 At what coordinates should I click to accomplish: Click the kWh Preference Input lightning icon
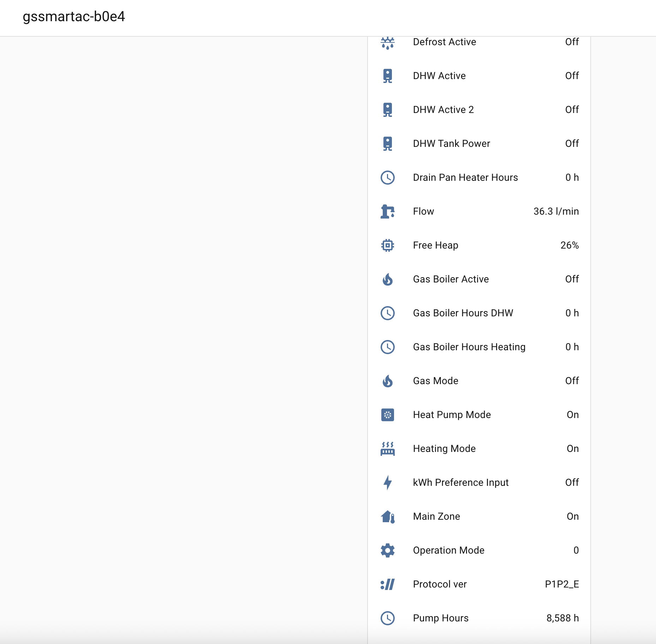(x=387, y=483)
